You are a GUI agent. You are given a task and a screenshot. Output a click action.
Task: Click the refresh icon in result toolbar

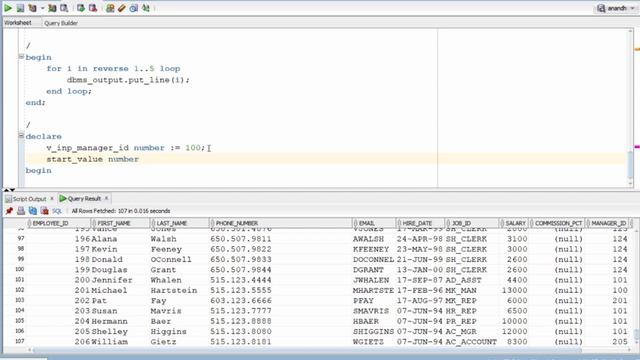coord(33,211)
